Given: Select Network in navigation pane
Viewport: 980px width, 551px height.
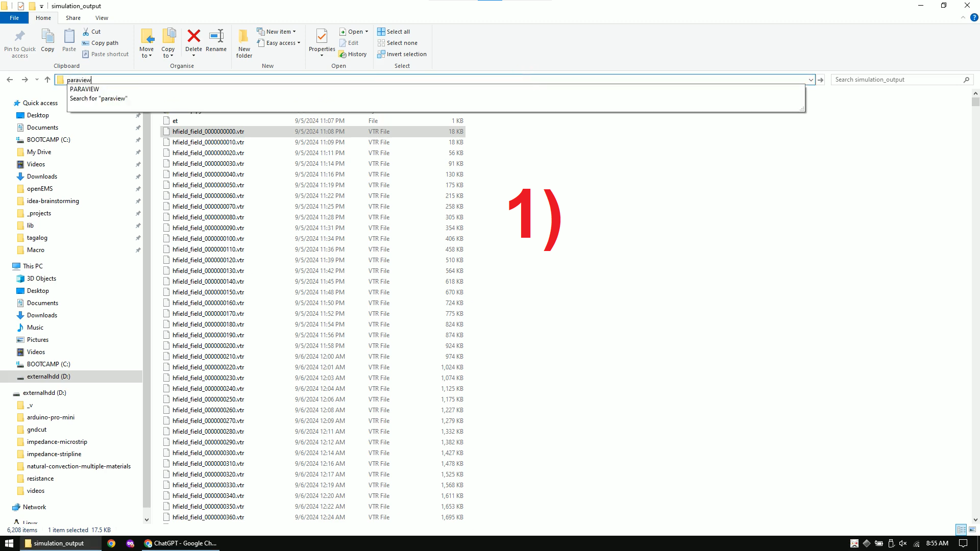Looking at the screenshot, I should tap(34, 507).
